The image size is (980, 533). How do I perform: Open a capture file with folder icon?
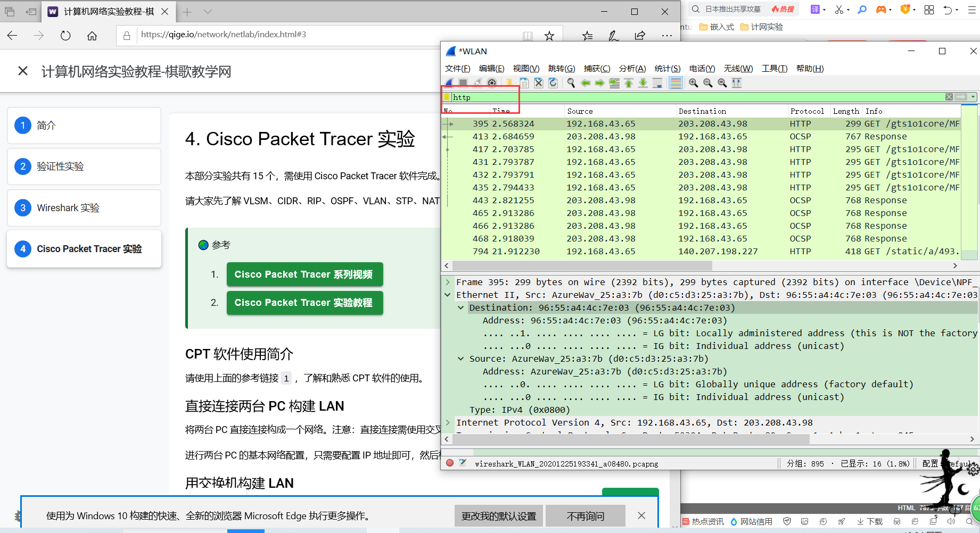tap(509, 83)
